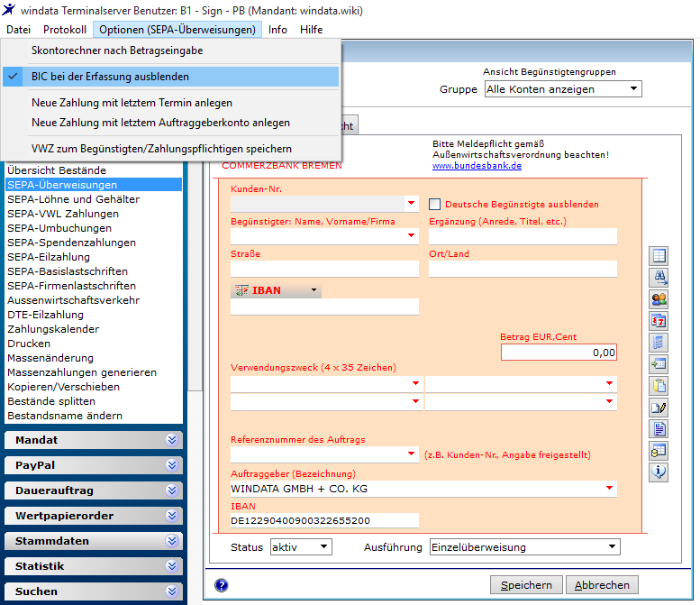Open the binoculars search icon

[659, 278]
